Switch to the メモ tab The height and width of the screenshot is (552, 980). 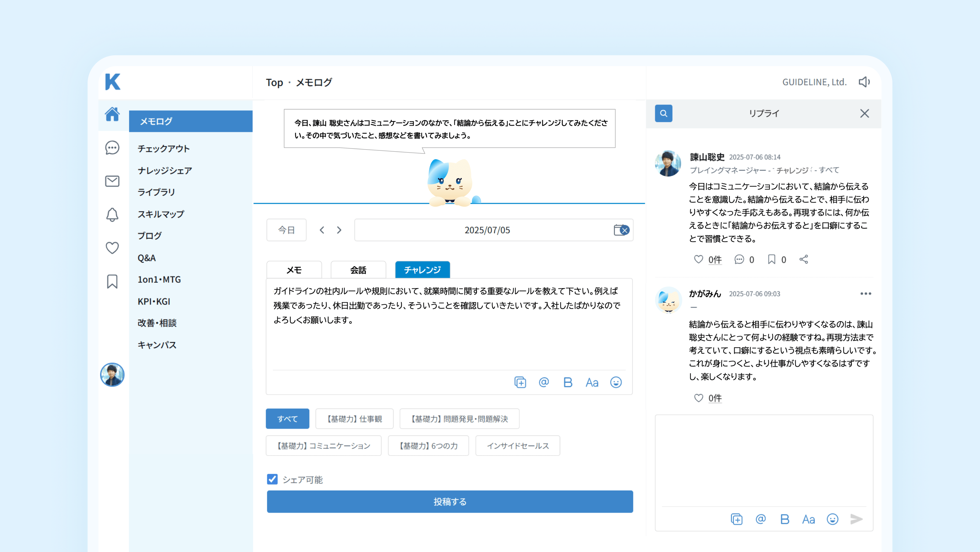pyautogui.click(x=294, y=270)
